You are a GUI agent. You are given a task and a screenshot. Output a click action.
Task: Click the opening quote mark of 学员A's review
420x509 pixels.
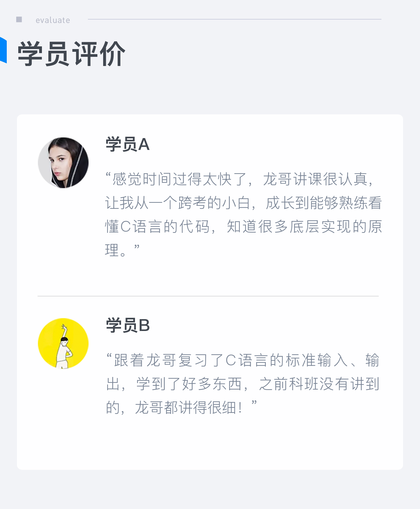tap(109, 175)
